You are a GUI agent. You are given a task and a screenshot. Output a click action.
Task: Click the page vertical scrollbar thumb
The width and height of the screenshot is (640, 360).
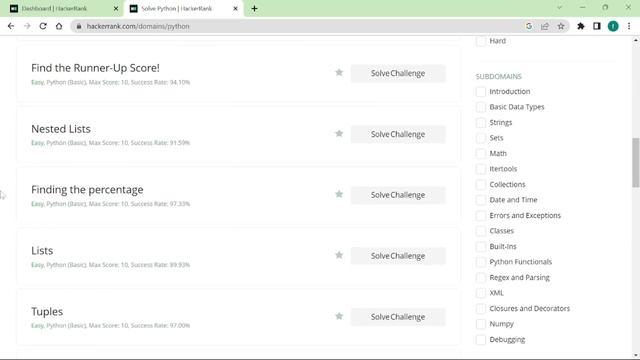pyautogui.click(x=636, y=162)
